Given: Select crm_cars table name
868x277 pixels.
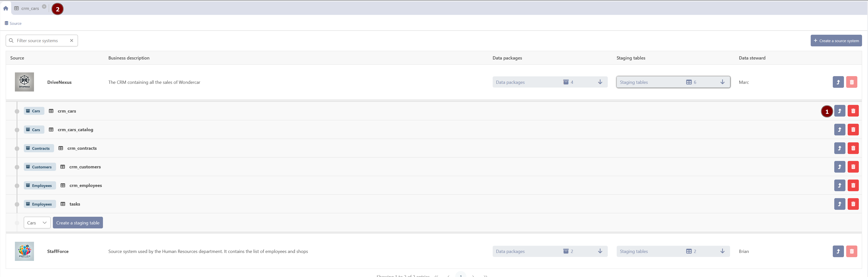Looking at the screenshot, I should (x=67, y=111).
